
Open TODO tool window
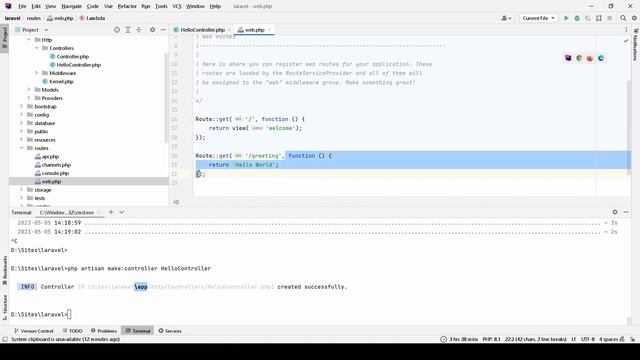73,331
